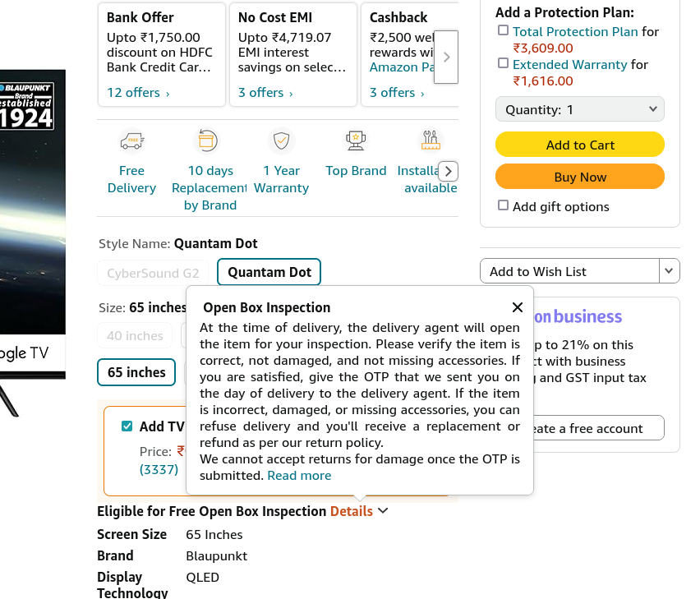
Task: Click the Free Delivery truck icon
Action: (x=131, y=141)
